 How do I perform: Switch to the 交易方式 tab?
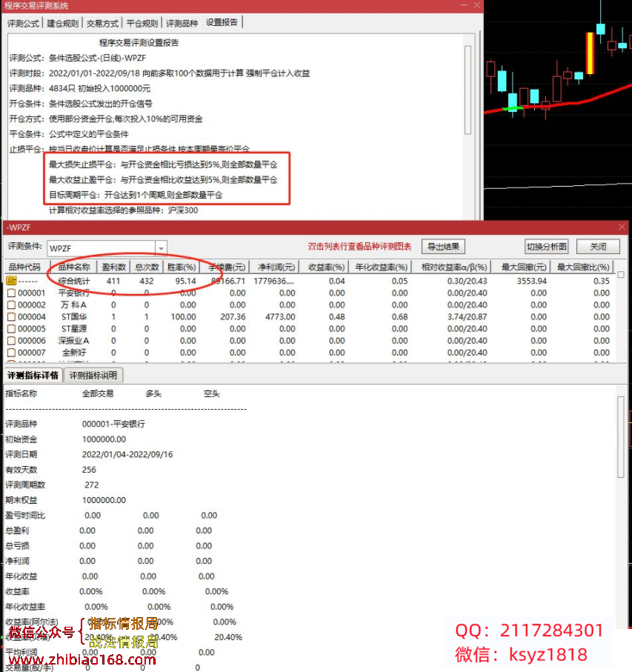click(102, 24)
